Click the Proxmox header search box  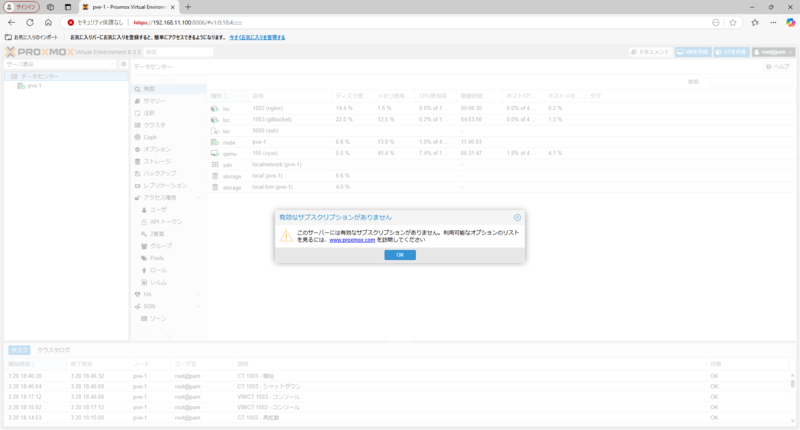coord(178,52)
